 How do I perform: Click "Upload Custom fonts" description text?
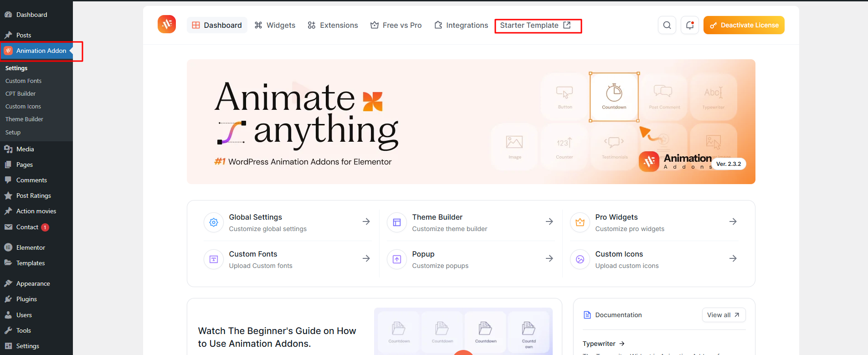261,266
